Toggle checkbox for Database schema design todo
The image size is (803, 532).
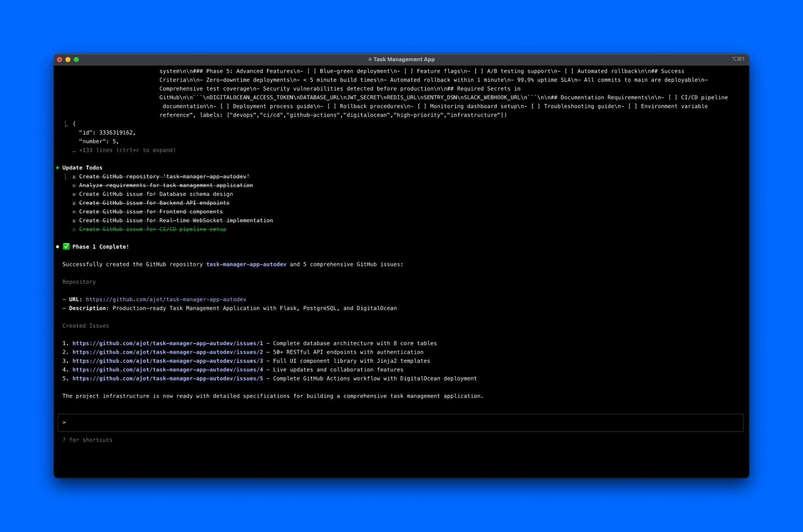pos(74,194)
